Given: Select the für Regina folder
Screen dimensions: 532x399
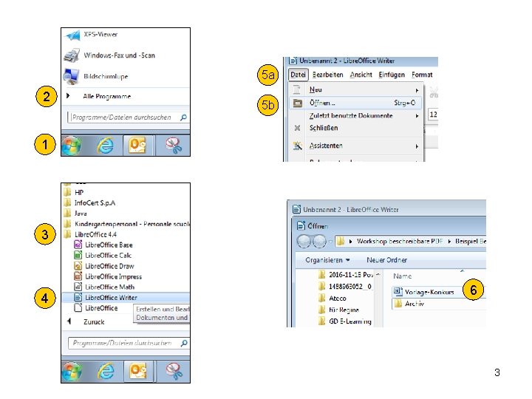Looking at the screenshot, I should coord(339,310).
